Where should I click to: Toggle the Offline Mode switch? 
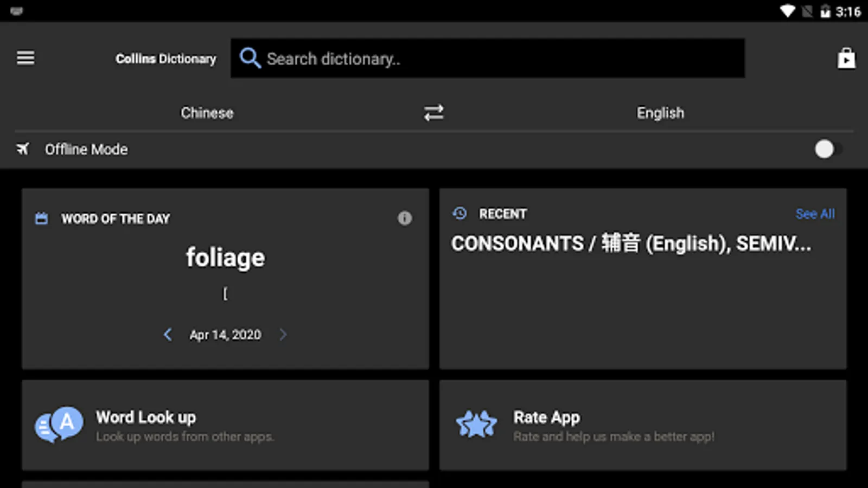[x=827, y=149]
